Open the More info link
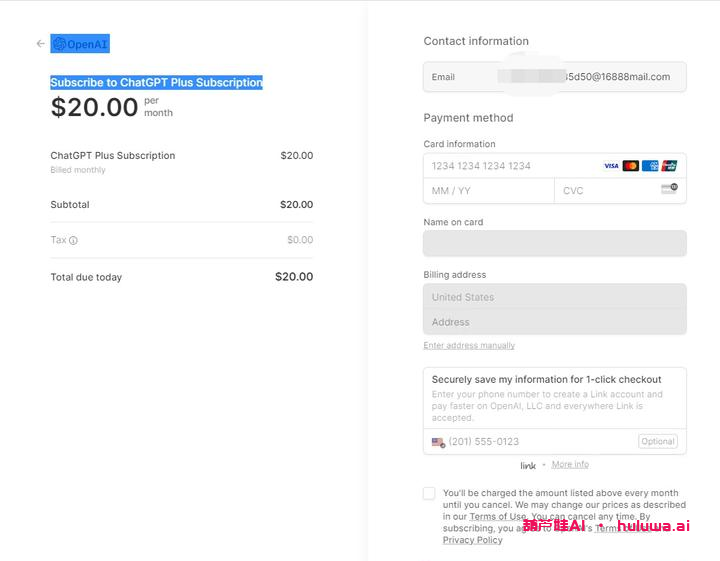Viewport: 720px width, 561px height. (570, 465)
